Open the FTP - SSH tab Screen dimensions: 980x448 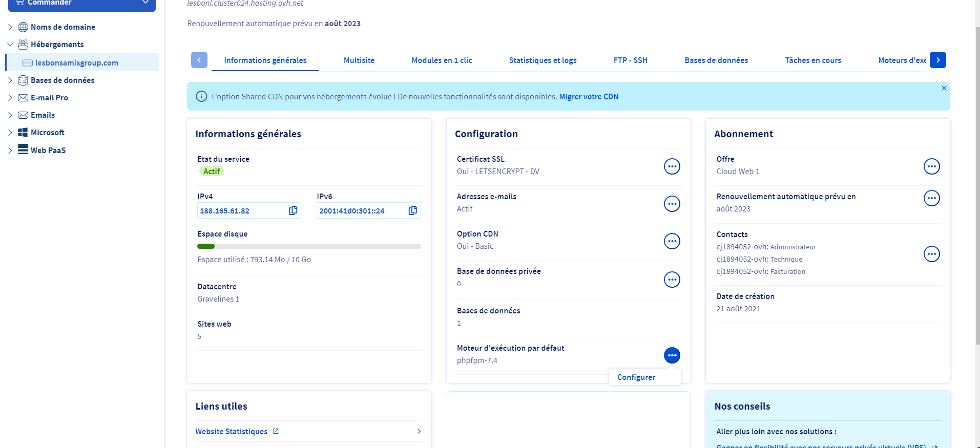(630, 60)
